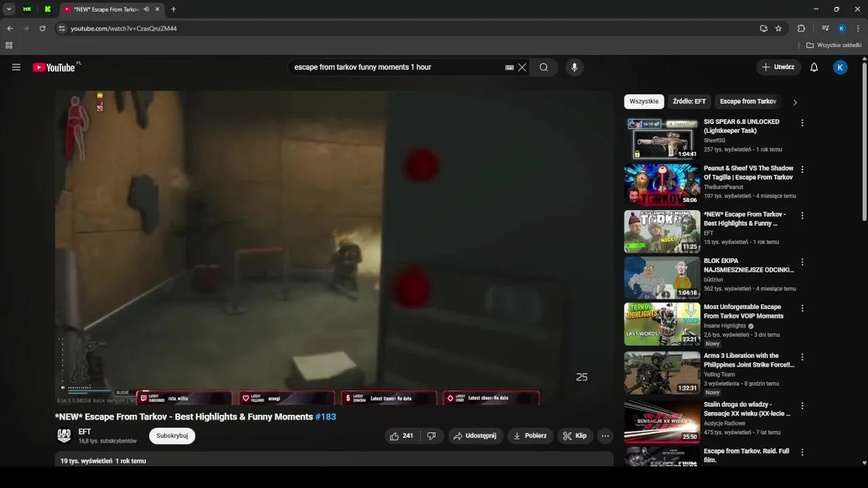The width and height of the screenshot is (868, 488).
Task: Show next filter chips with the arrow
Action: 795,102
